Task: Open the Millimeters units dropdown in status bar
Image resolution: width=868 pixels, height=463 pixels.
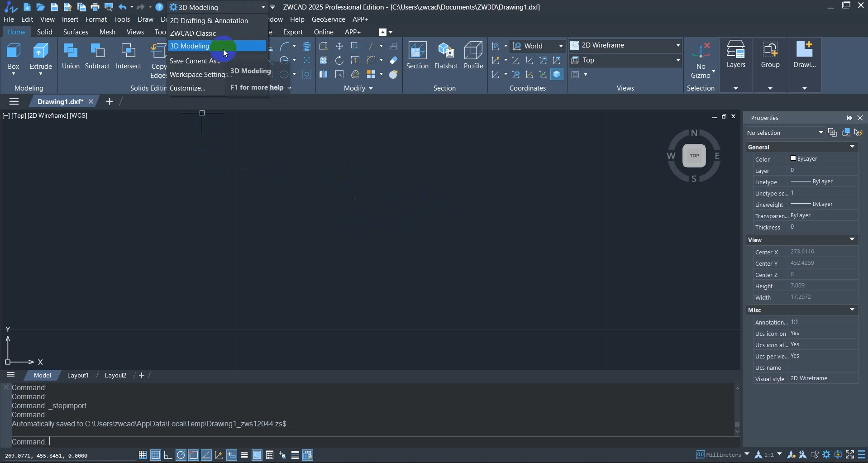Action: [x=747, y=454]
